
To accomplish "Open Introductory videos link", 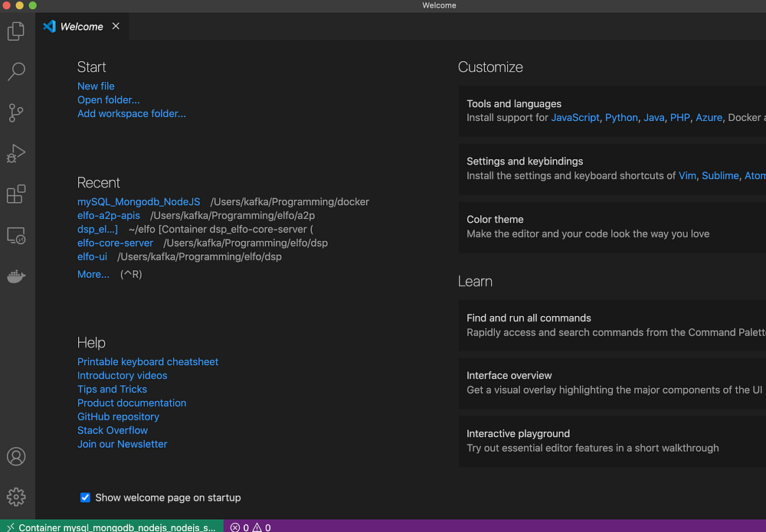I will click(122, 375).
